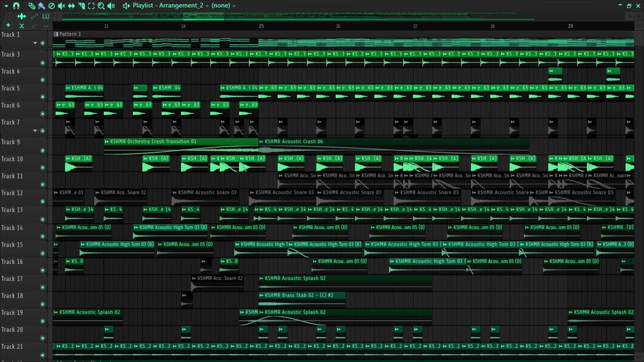Screen dimensions: 644x362
Task: Click the Playlist - Arrangement_2 title
Action: click(168, 6)
